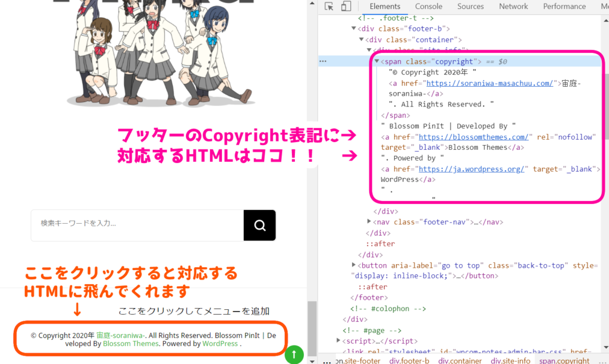The height and width of the screenshot is (364, 609).
Task: Switch to the Console tab
Action: [428, 7]
